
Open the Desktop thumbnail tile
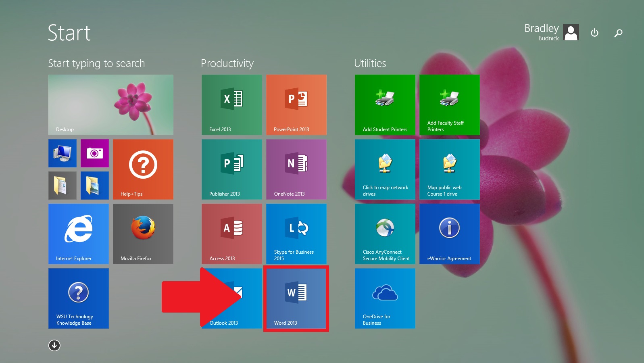pyautogui.click(x=110, y=104)
